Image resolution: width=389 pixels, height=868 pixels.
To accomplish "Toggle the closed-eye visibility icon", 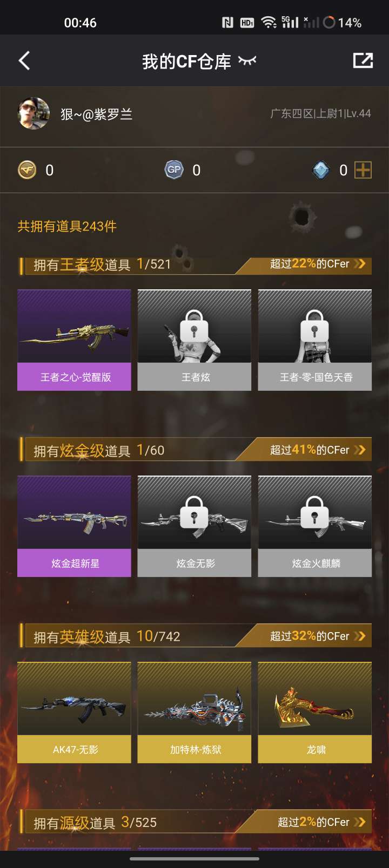I will tap(247, 61).
